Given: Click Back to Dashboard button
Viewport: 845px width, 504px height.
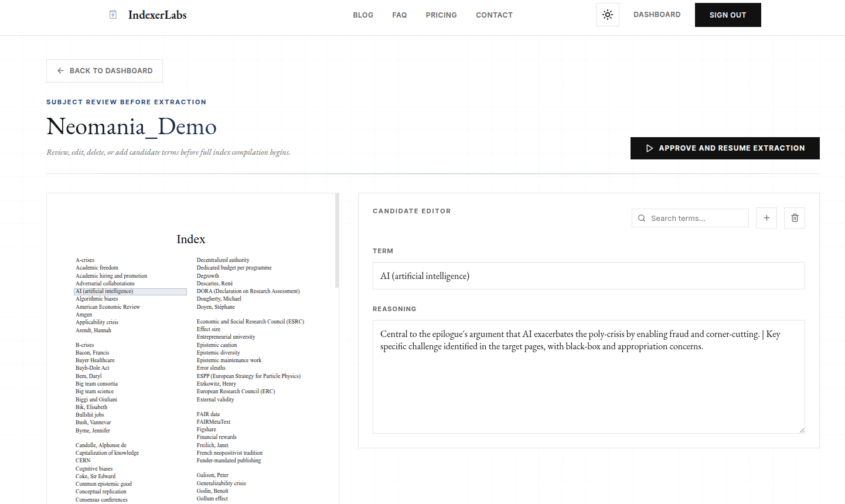Looking at the screenshot, I should coord(104,71).
